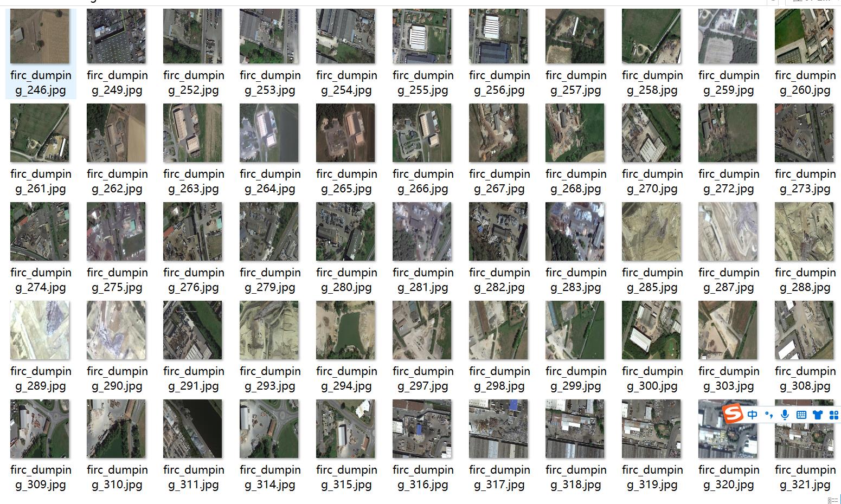Screen dimensions: 841x504
Task: Open the Sogou soft keyboard
Action: [x=801, y=415]
